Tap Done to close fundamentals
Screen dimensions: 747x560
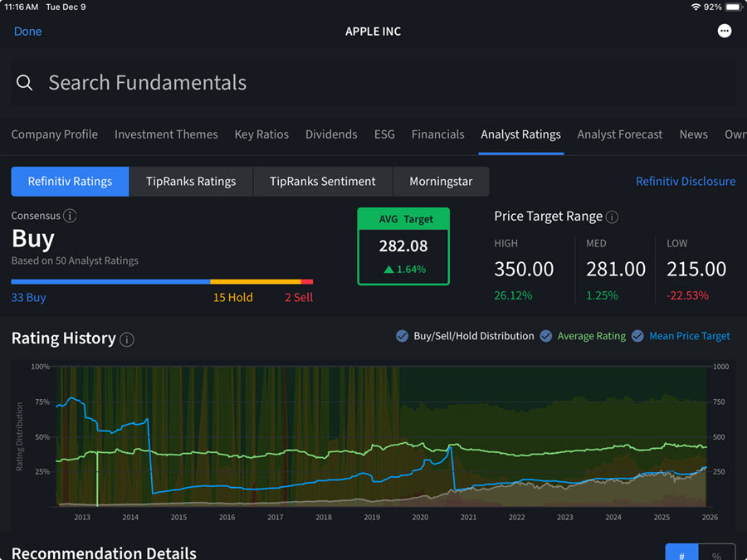(27, 32)
